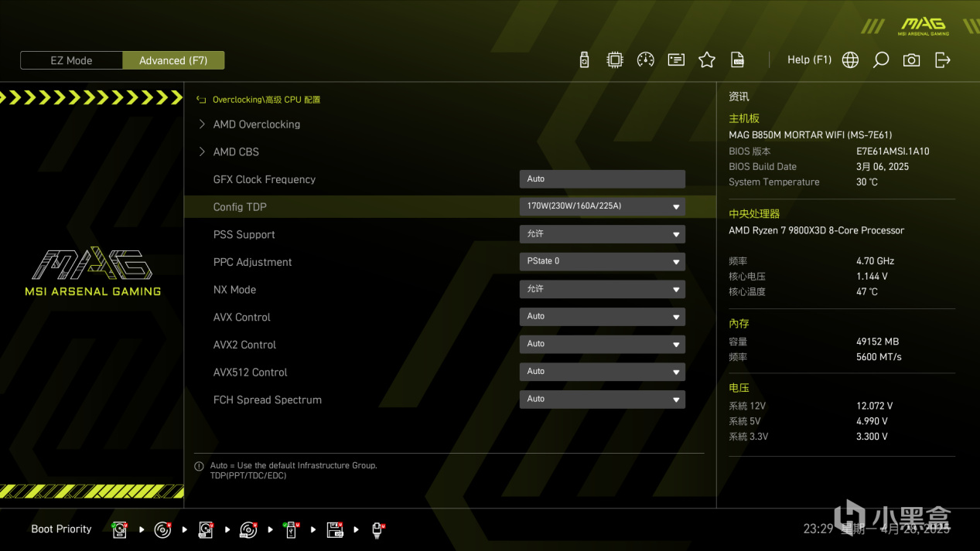Viewport: 980px width, 551px height.
Task: Open the M-Flash USB utility icon
Action: tap(585, 60)
